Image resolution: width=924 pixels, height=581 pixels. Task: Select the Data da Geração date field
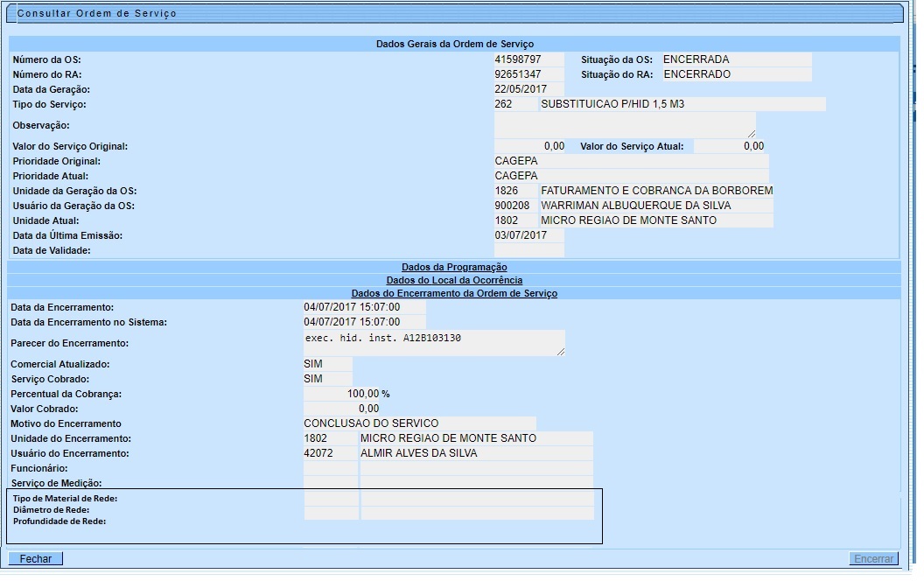(x=528, y=89)
